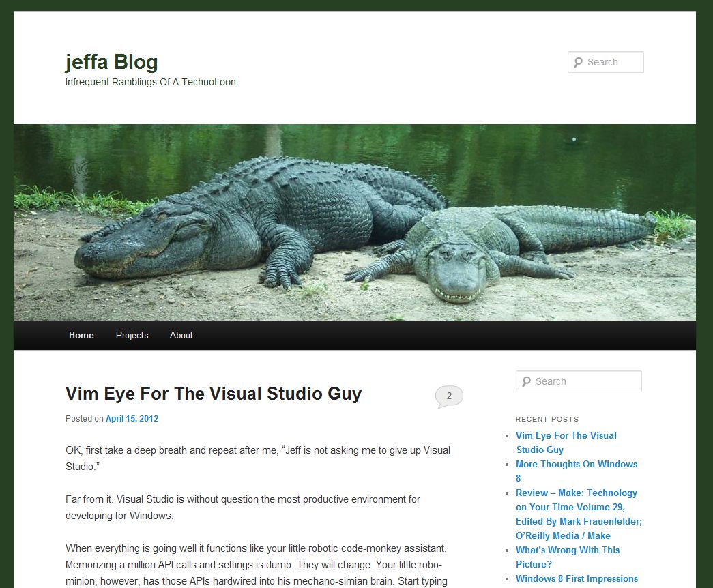Click the sidebar search magnifier icon
The width and height of the screenshot is (713, 588).
526,381
